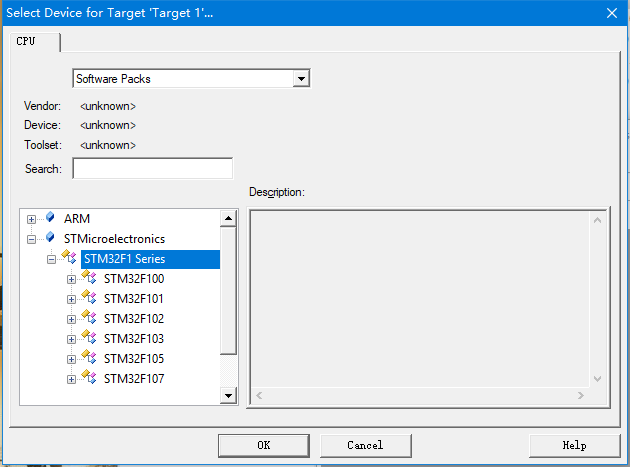
Task: Open the Software Packs dropdown
Action: click(301, 79)
